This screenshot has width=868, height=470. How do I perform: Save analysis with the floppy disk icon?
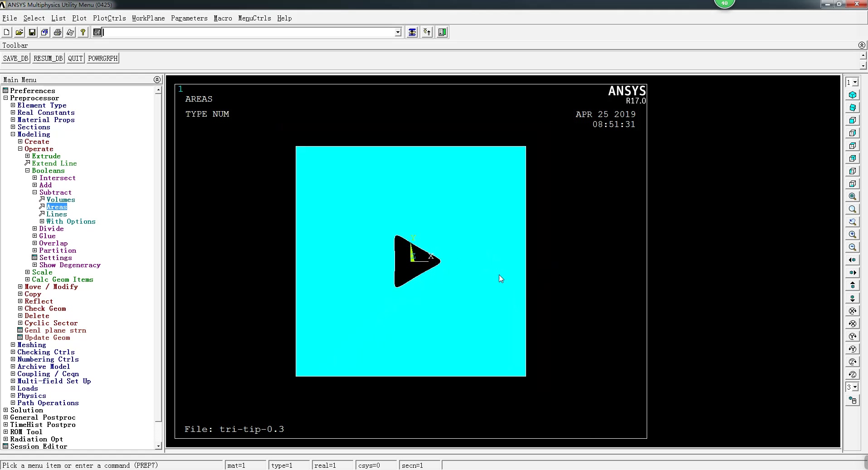click(32, 32)
